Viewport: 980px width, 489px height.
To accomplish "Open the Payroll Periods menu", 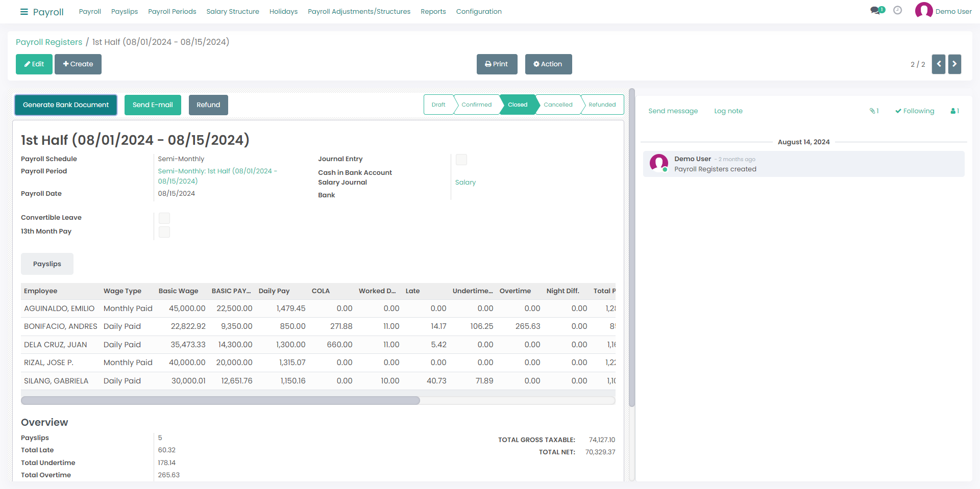I will point(172,11).
